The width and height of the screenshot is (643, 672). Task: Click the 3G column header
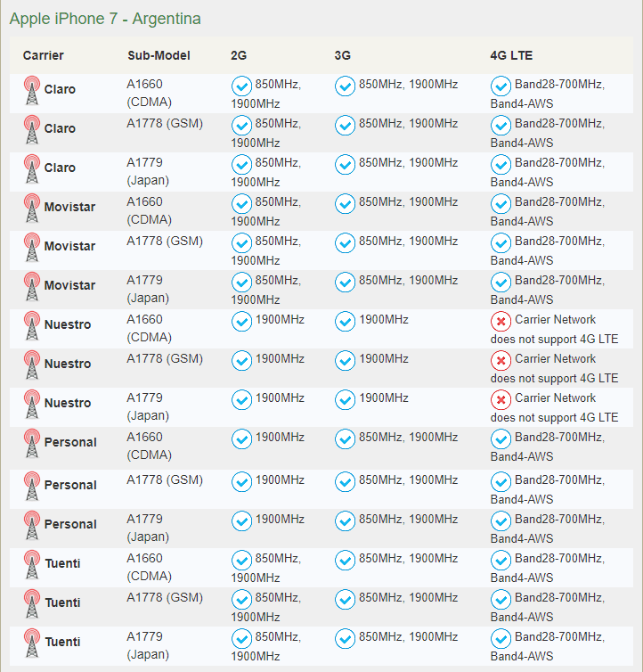click(343, 55)
